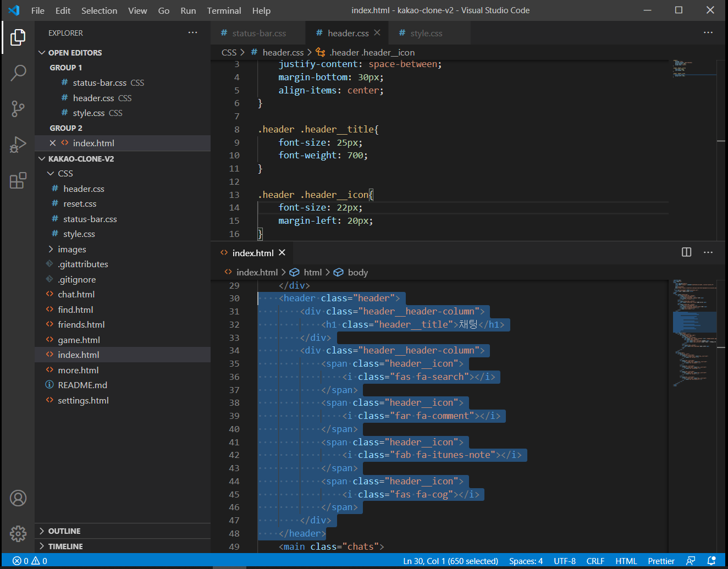Open the File menu
This screenshot has width=728, height=569.
tap(38, 10)
